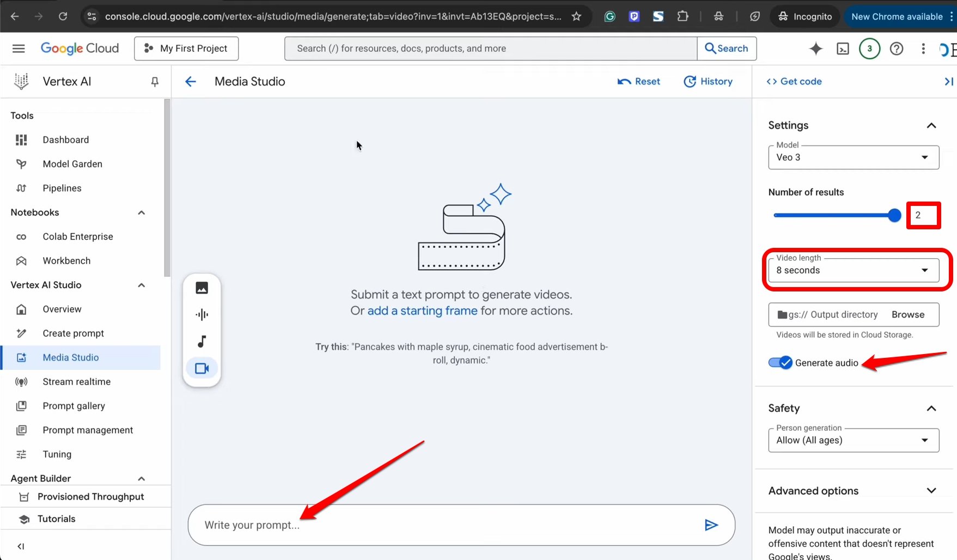957x560 pixels.
Task: Select the image generation mode icon
Action: 202,288
